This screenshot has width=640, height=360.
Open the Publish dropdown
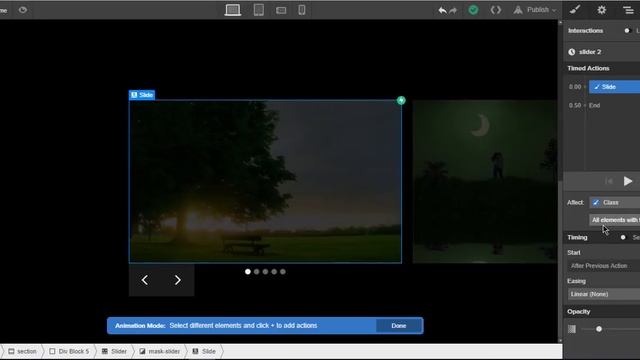click(x=535, y=10)
